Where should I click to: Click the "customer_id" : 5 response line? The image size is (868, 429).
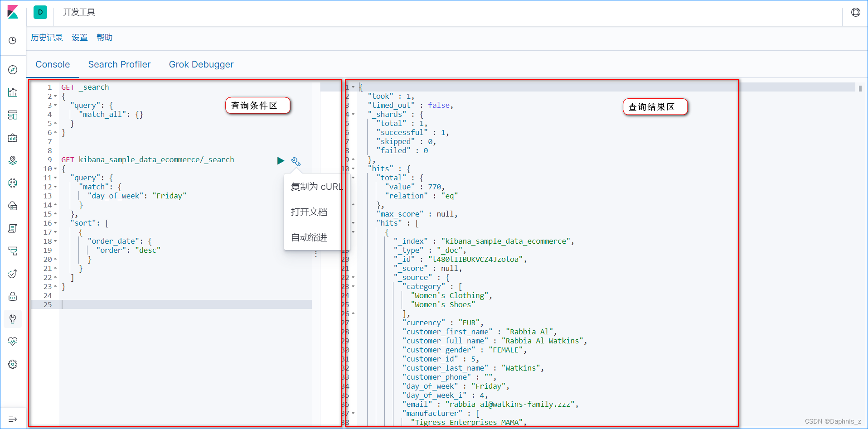click(441, 359)
